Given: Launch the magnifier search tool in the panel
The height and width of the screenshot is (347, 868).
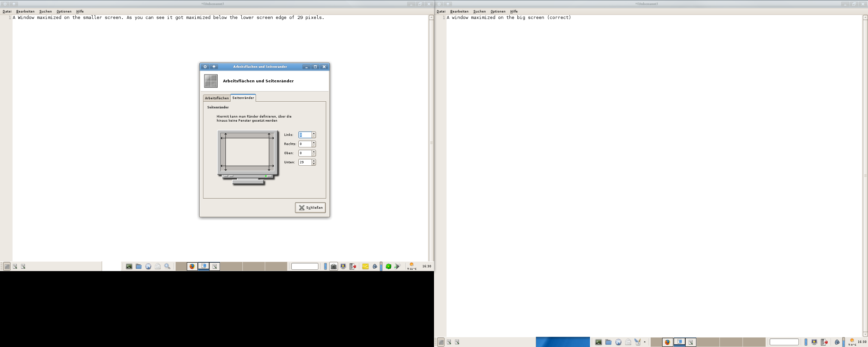Looking at the screenshot, I should pos(167,266).
